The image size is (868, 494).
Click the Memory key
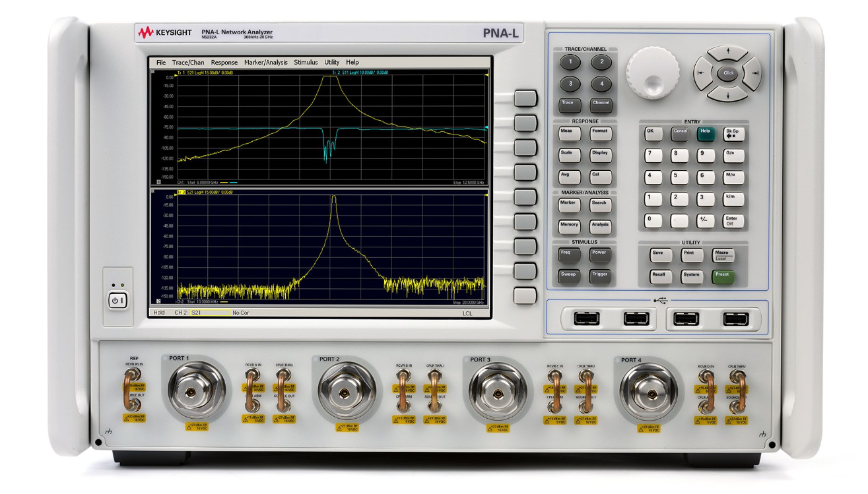click(568, 227)
